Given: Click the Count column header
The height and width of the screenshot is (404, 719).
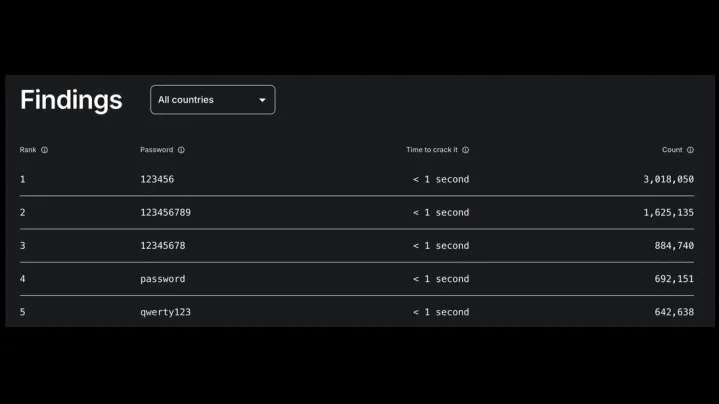Looking at the screenshot, I should pos(672,150).
